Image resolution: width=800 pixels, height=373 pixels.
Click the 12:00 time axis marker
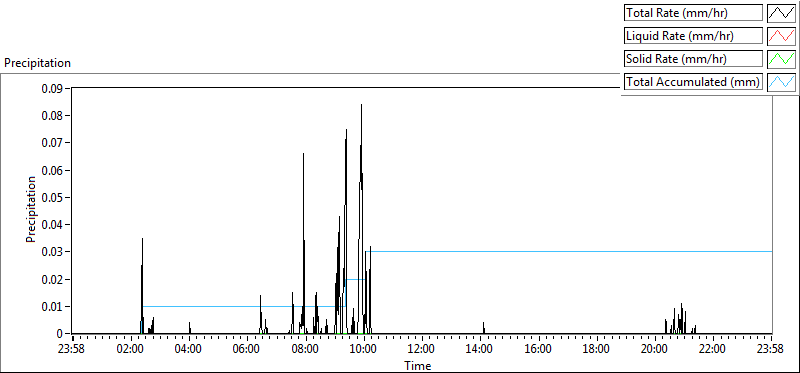pyautogui.click(x=422, y=349)
